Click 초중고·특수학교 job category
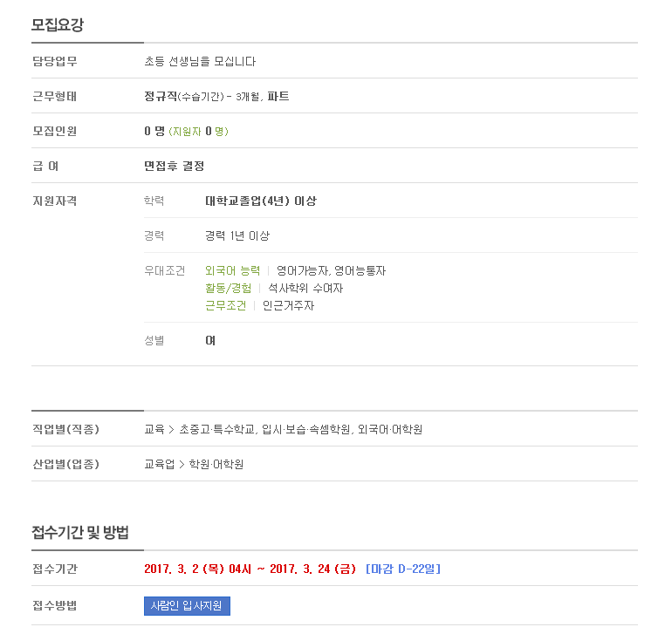The height and width of the screenshot is (634, 672). pyautogui.click(x=216, y=429)
